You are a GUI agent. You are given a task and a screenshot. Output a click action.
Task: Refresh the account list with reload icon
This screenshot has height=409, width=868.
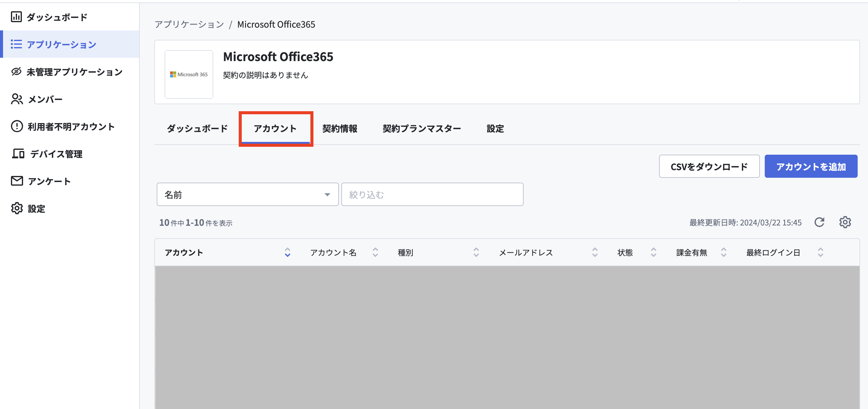[819, 222]
